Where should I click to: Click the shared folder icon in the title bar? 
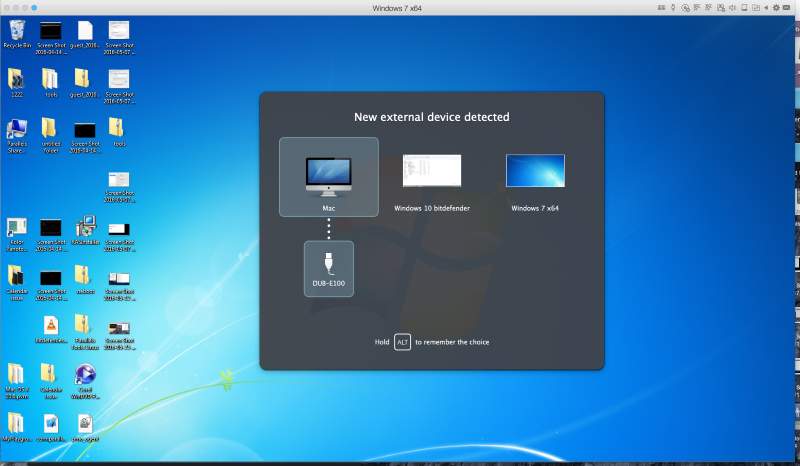(x=756, y=8)
